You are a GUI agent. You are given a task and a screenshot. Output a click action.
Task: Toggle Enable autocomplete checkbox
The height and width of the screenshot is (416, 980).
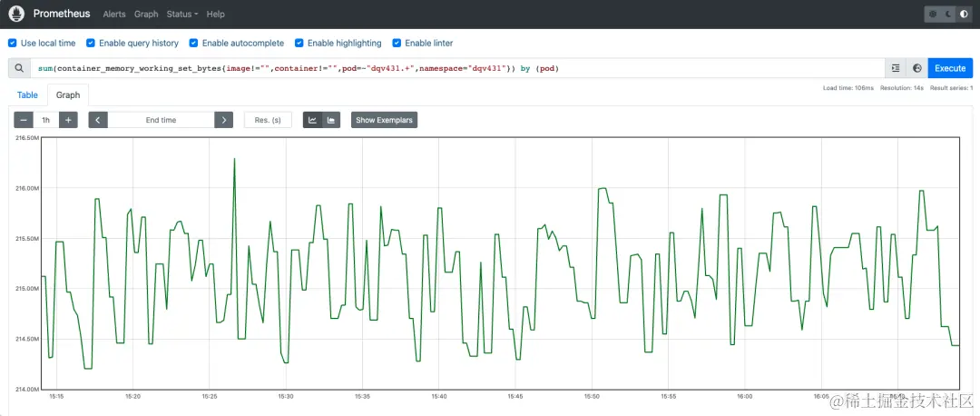[194, 44]
